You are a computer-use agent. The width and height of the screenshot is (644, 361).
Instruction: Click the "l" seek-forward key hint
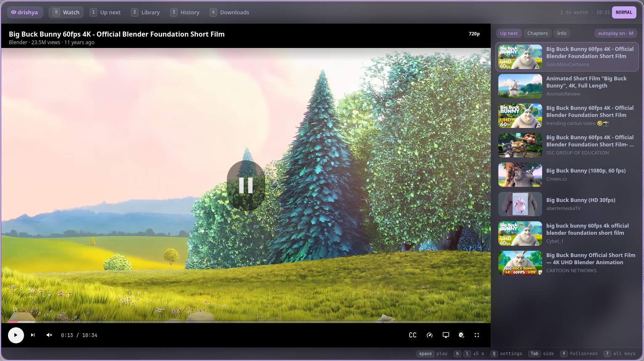467,354
